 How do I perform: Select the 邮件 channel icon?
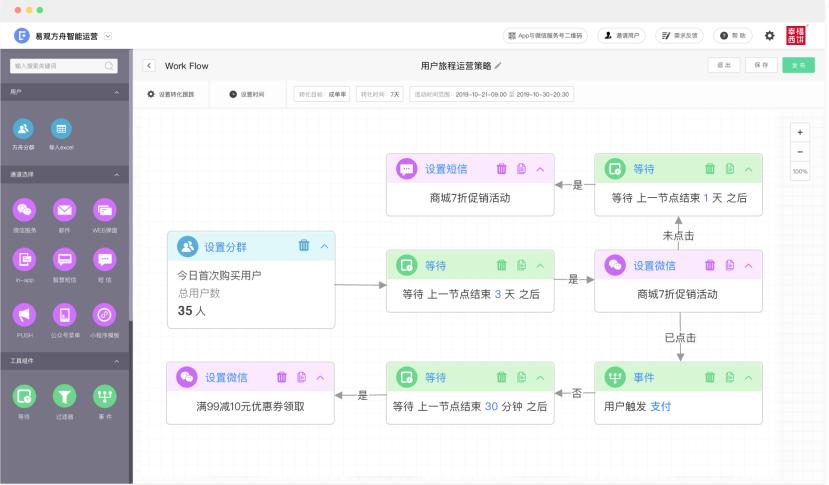click(x=64, y=210)
